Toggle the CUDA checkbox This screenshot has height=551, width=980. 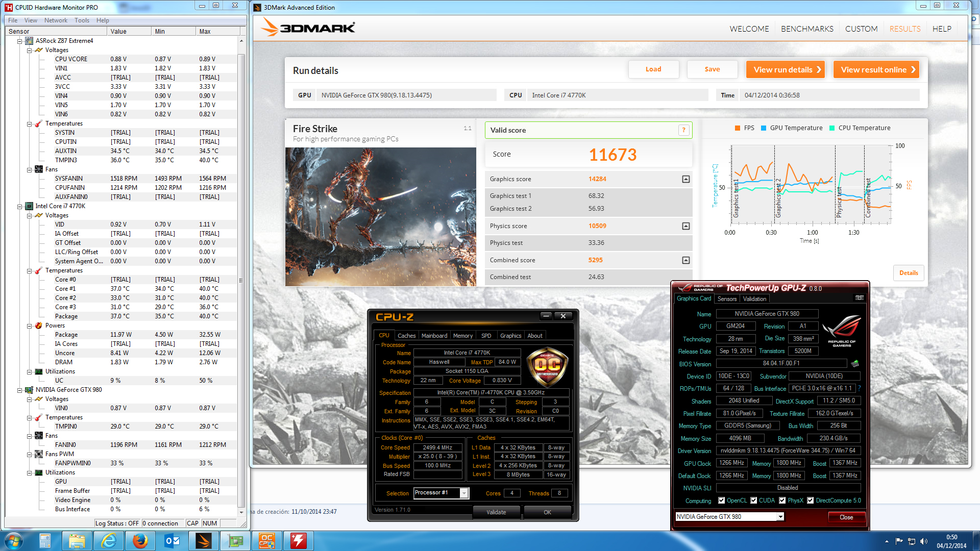coord(753,500)
